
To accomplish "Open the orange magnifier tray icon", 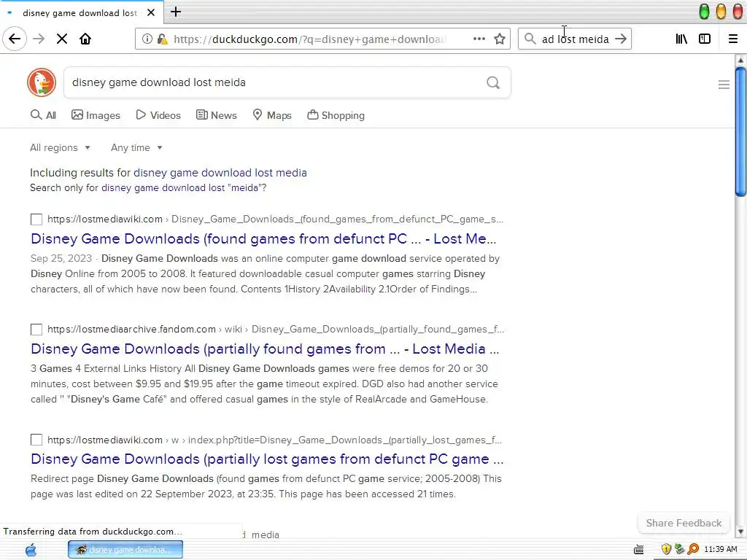I will (693, 549).
